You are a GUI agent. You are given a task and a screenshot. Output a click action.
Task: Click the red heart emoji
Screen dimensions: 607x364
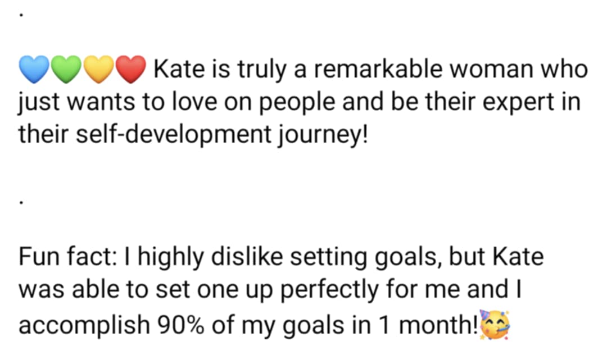point(131,69)
